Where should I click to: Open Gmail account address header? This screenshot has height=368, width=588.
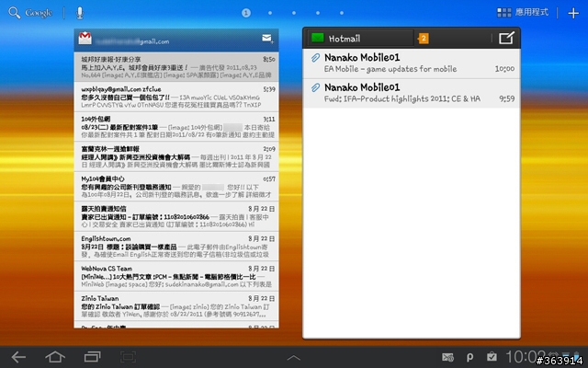coord(132,41)
